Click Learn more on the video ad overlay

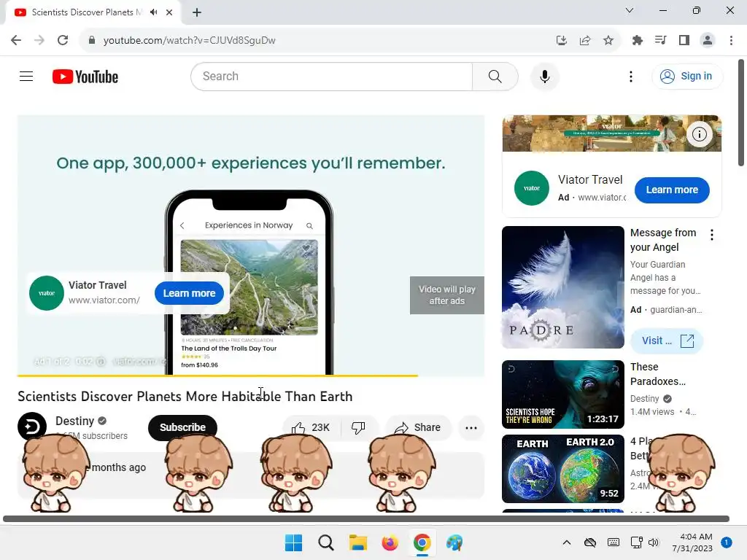click(189, 293)
